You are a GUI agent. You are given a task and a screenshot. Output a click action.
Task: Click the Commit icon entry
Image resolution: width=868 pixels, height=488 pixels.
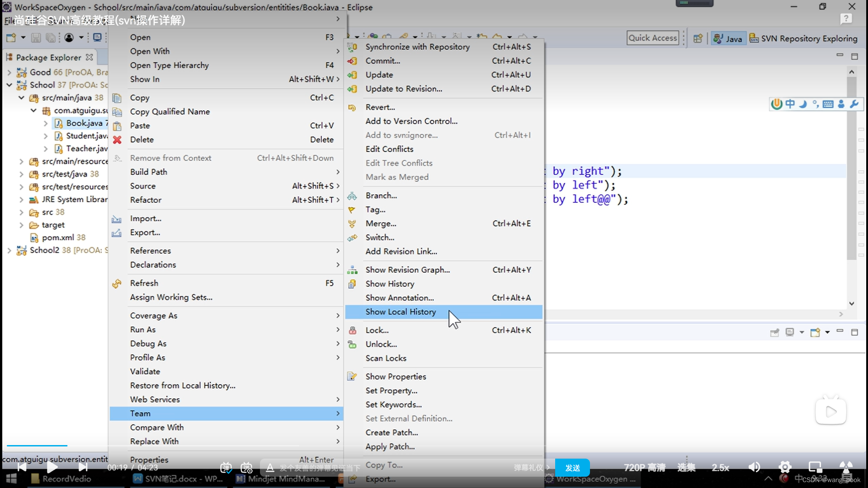352,61
